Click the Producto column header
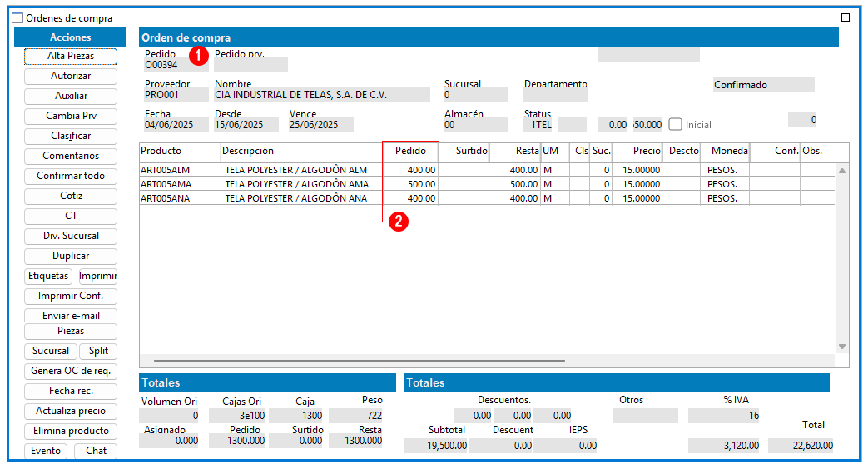 [180, 152]
